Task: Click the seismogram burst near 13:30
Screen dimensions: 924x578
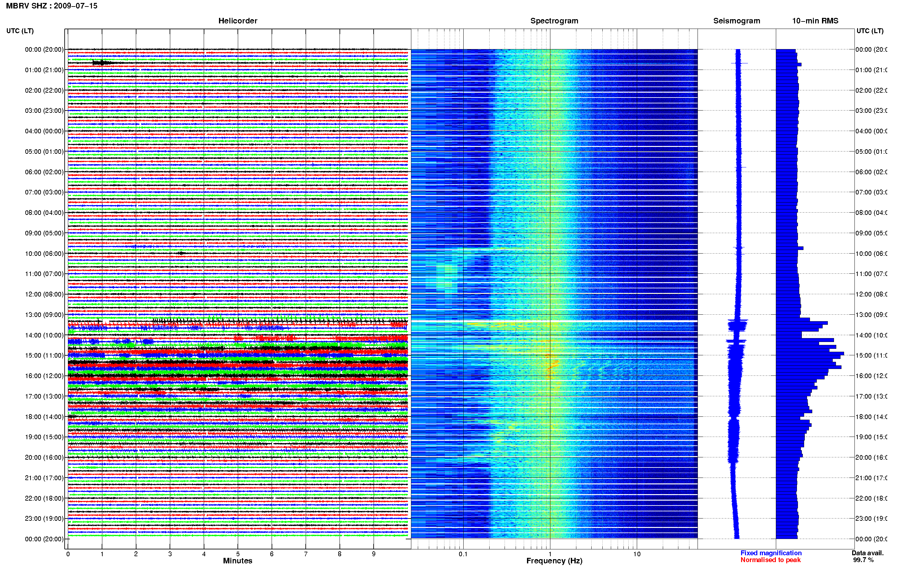Action: (737, 325)
